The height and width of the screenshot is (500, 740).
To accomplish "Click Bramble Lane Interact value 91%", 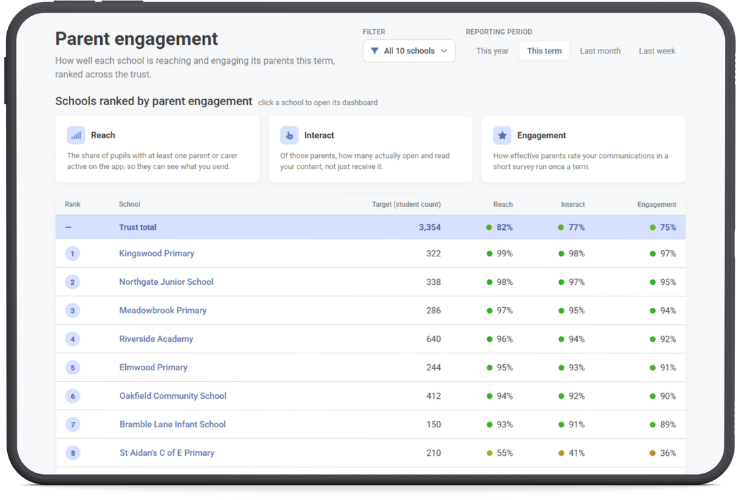I will click(576, 424).
